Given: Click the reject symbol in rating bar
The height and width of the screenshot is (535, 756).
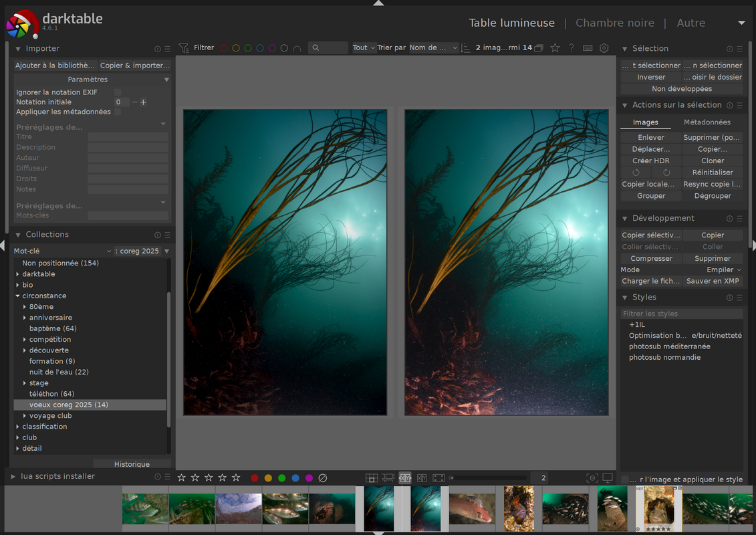Looking at the screenshot, I should [323, 478].
